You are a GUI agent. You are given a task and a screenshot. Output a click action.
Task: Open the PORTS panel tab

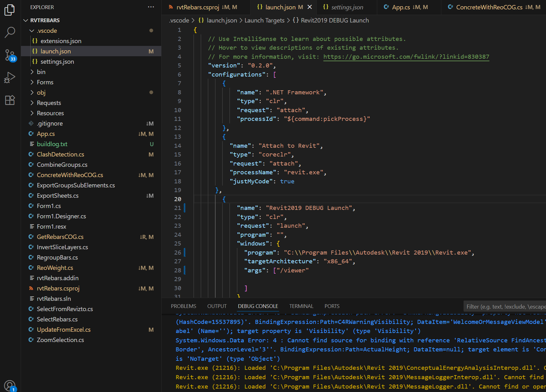click(x=332, y=306)
